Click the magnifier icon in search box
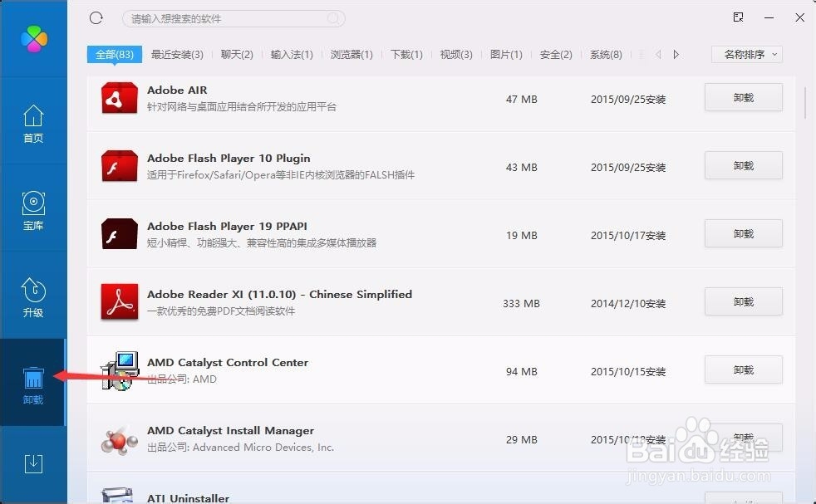Screen dimensions: 816x504 [333, 19]
